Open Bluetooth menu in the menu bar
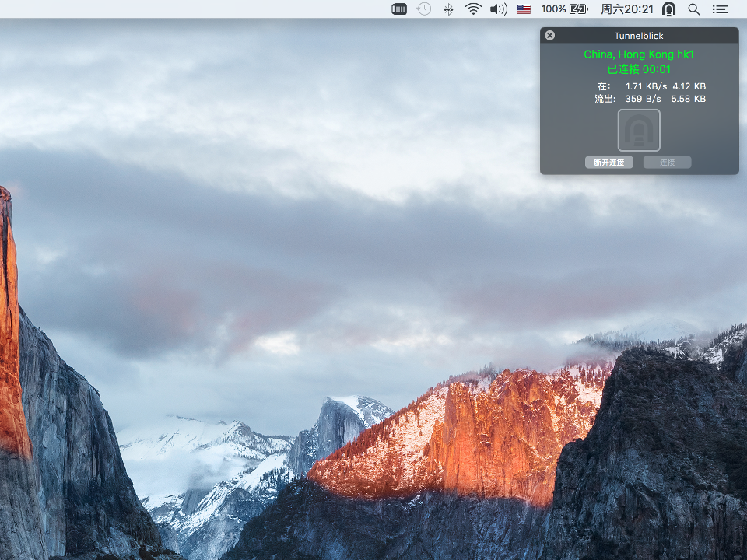The height and width of the screenshot is (560, 747). pyautogui.click(x=448, y=9)
